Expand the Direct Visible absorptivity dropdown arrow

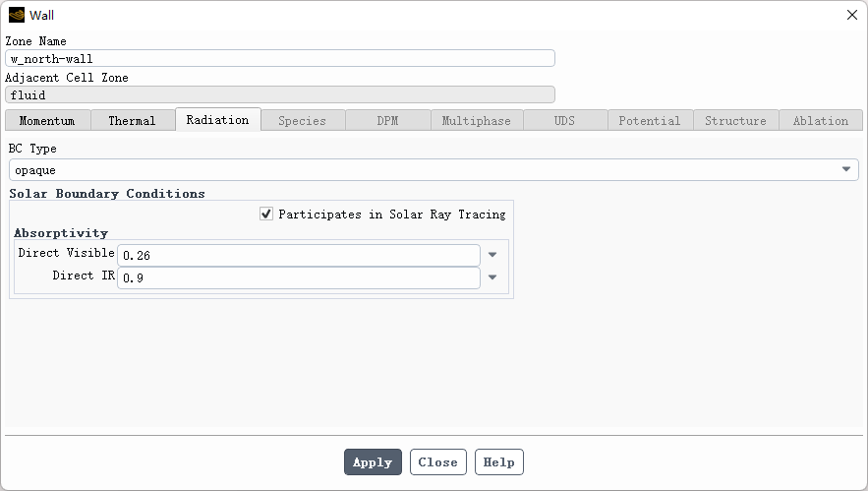(x=492, y=255)
